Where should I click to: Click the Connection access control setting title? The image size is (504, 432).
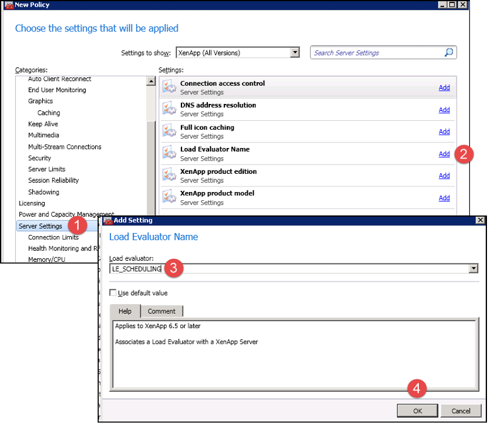[x=222, y=84]
